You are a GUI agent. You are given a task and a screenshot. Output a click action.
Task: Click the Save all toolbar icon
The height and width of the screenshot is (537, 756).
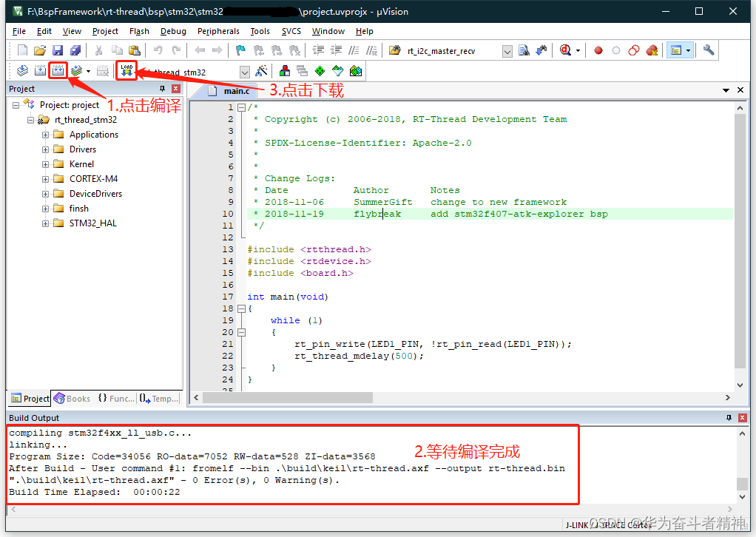click(x=76, y=50)
